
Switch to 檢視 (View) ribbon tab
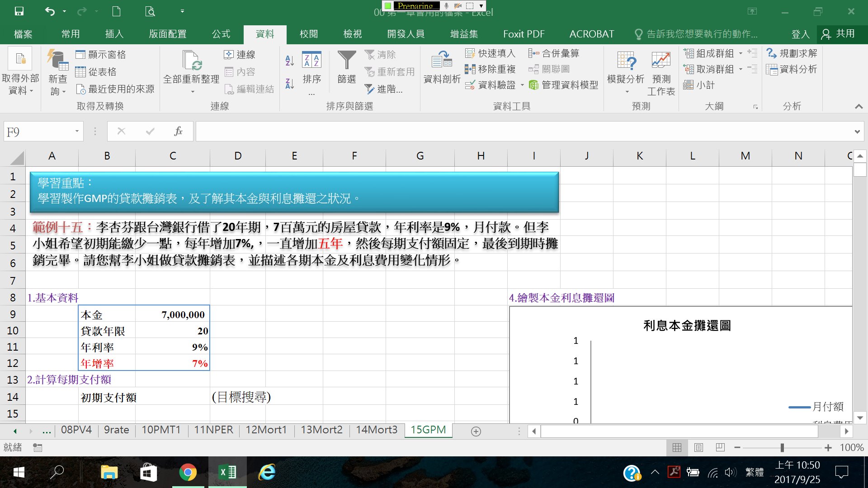pos(353,34)
